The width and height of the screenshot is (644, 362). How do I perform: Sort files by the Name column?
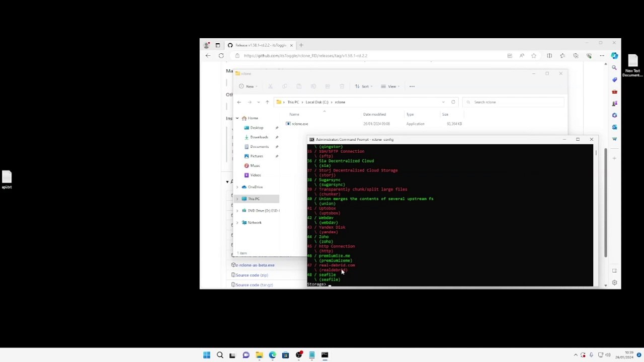tap(294, 115)
